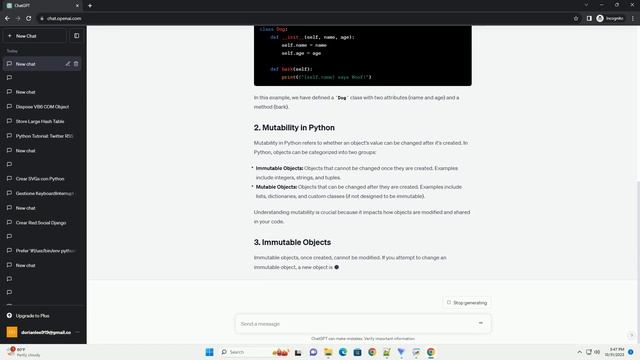Click the Send a message input field

[362, 324]
